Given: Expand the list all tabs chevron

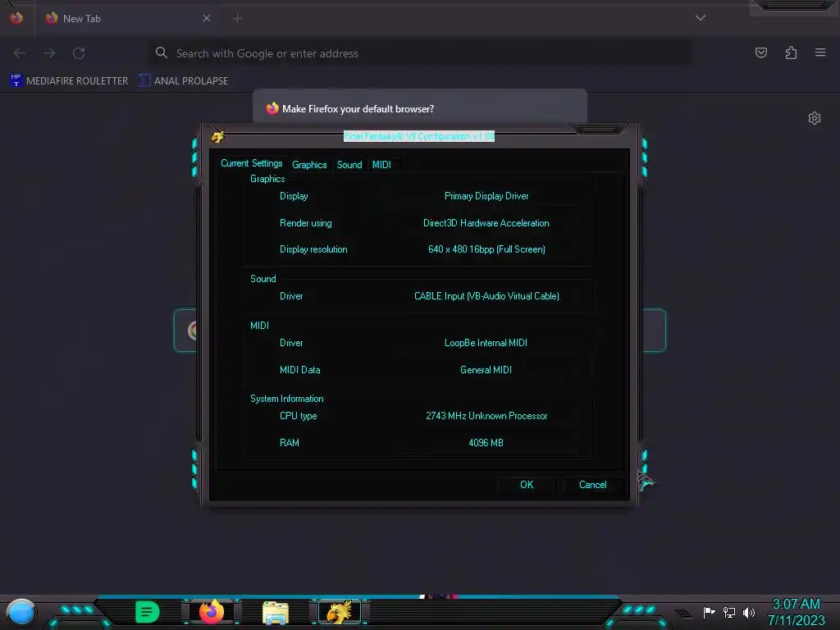Looking at the screenshot, I should (701, 18).
